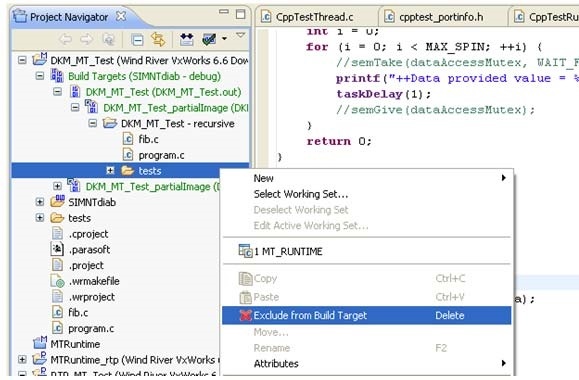579x380 pixels.
Task: Collapse the DKM_MT_Test project node
Action: coord(22,60)
